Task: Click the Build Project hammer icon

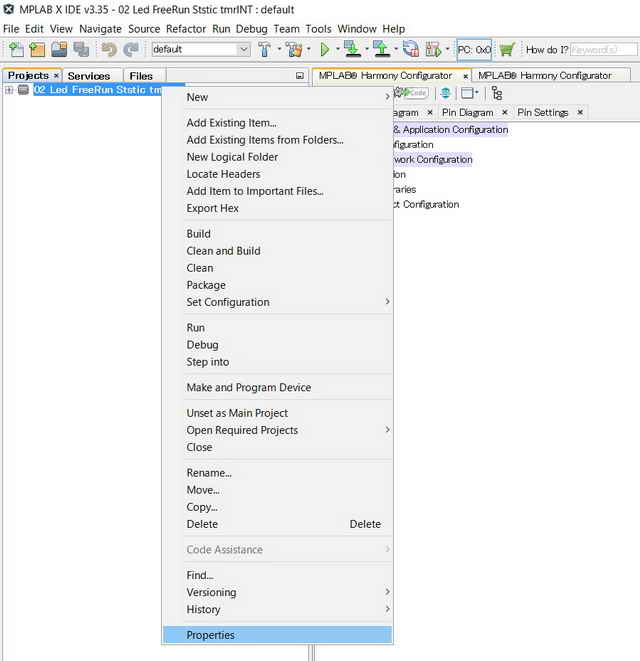Action: tap(265, 49)
